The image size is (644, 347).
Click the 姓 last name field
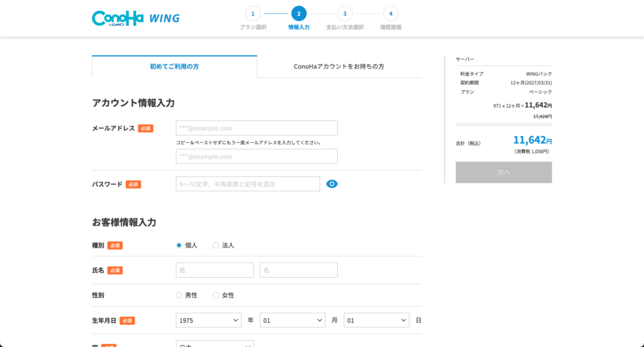(214, 270)
